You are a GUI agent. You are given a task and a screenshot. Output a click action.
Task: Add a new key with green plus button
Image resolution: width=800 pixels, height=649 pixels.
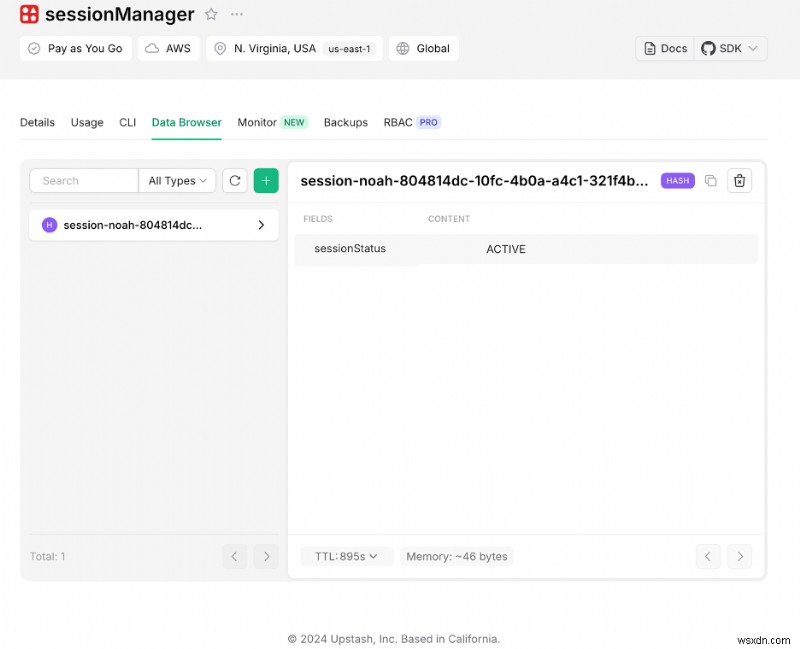pyautogui.click(x=266, y=181)
